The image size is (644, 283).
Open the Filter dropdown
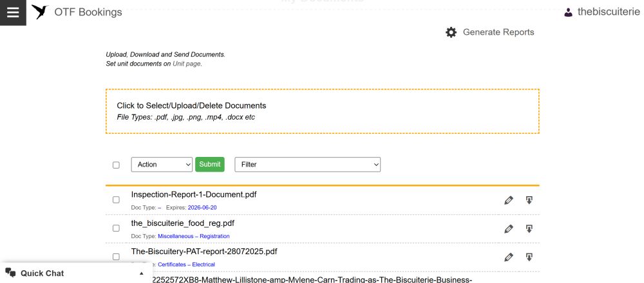[x=308, y=165]
